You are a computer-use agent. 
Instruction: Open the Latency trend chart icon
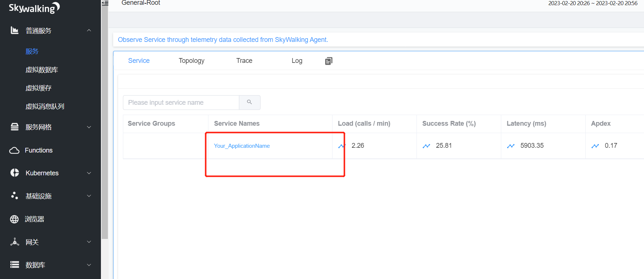510,146
